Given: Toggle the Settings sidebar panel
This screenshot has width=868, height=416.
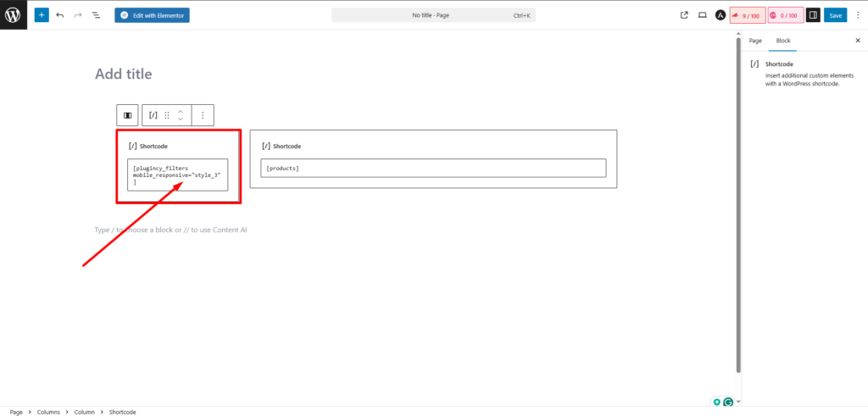Looking at the screenshot, I should point(812,15).
